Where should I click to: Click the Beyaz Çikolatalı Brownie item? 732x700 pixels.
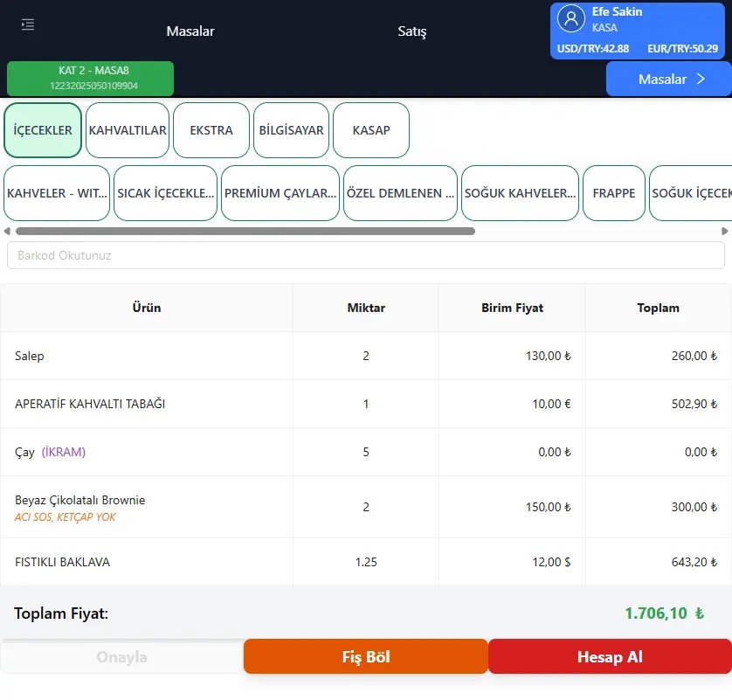80,501
